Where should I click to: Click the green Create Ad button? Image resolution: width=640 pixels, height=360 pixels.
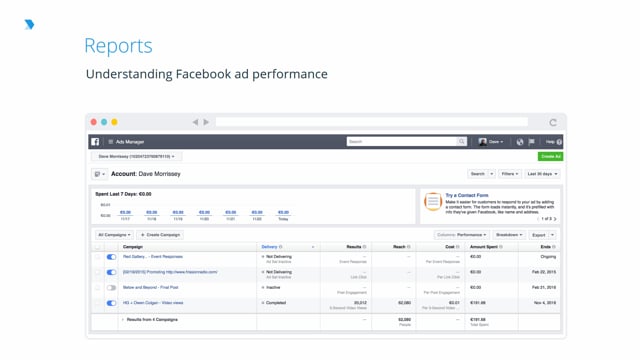[550, 156]
